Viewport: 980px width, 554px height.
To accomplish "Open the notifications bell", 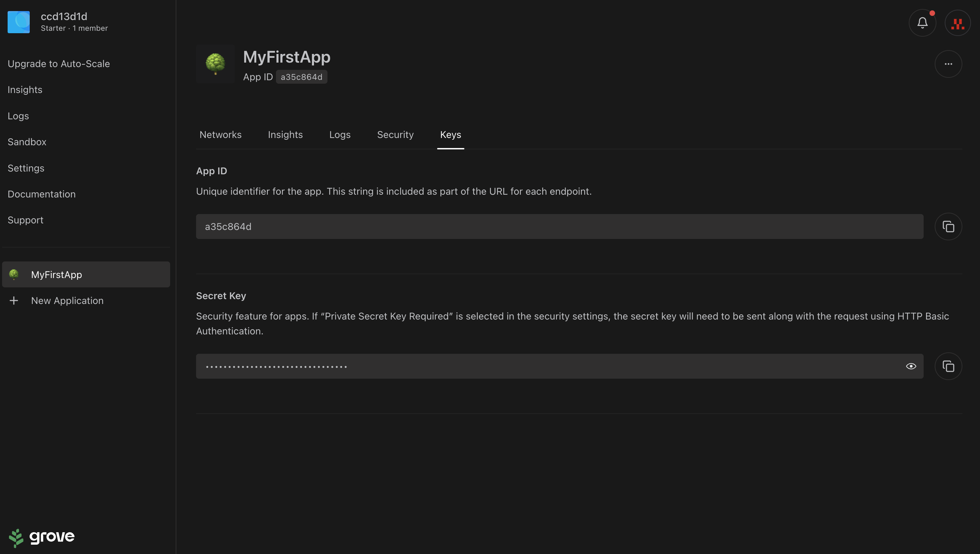I will [x=922, y=23].
